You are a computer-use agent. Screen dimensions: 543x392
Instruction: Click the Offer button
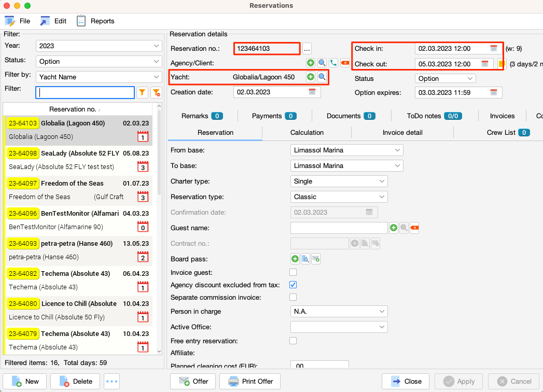tap(193, 381)
